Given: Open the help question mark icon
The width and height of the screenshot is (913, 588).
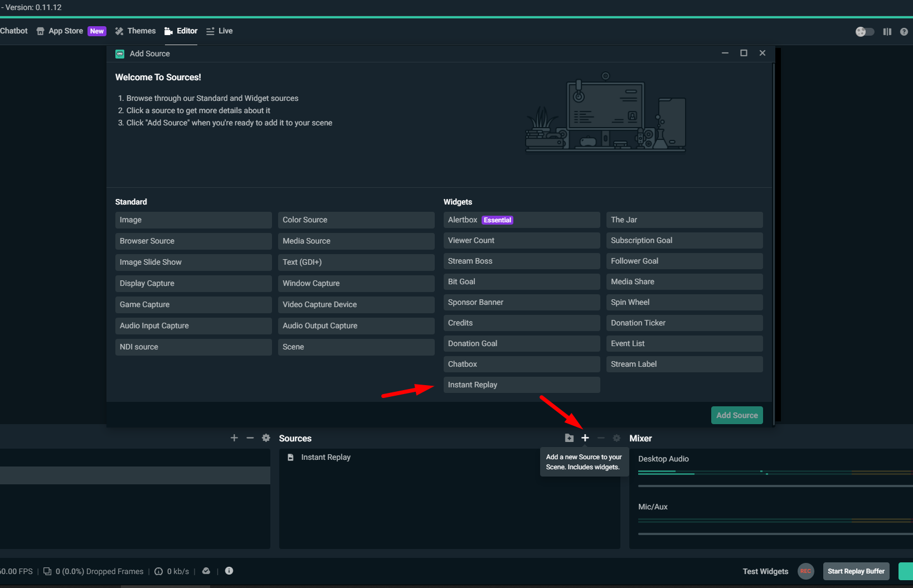Looking at the screenshot, I should [904, 32].
